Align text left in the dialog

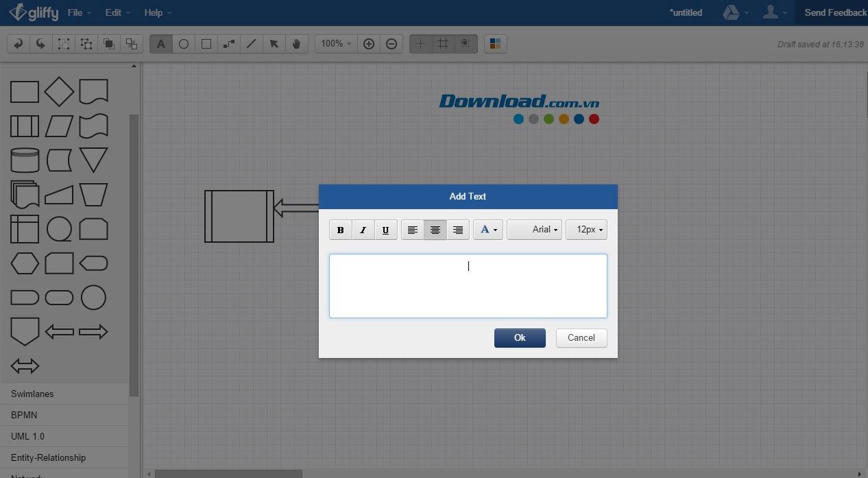click(x=412, y=230)
